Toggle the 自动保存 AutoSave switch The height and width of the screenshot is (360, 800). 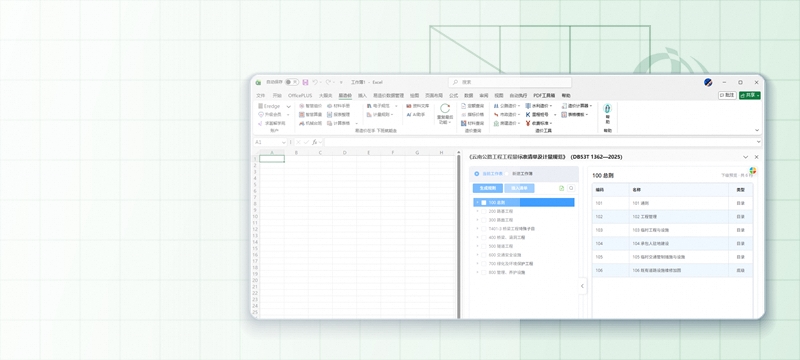pos(292,82)
